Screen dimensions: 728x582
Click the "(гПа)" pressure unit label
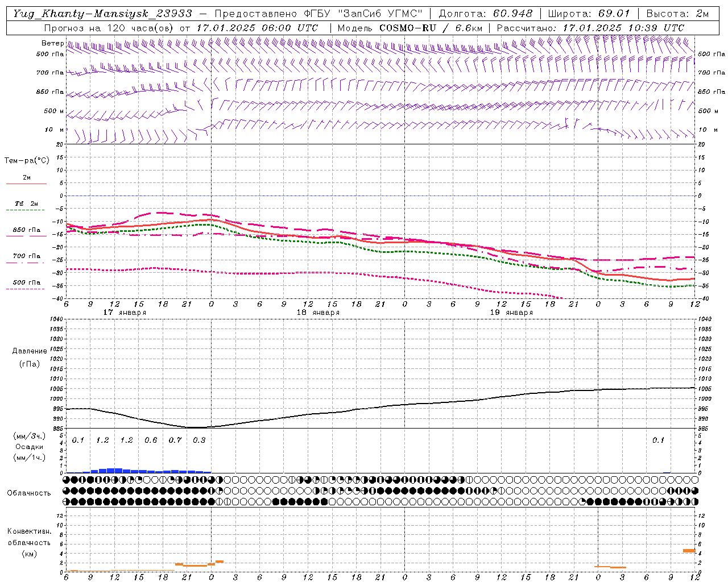(x=30, y=364)
